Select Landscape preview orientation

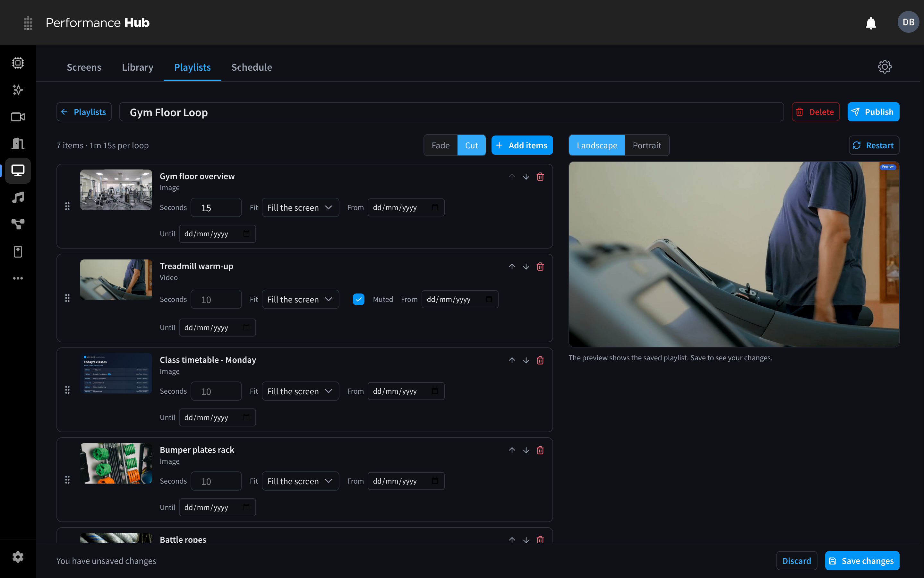point(597,145)
